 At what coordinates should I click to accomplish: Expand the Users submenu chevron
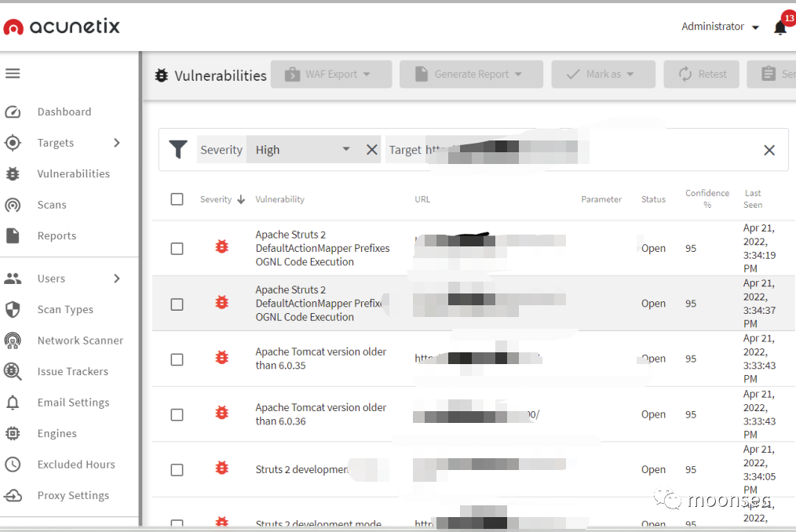point(117,279)
